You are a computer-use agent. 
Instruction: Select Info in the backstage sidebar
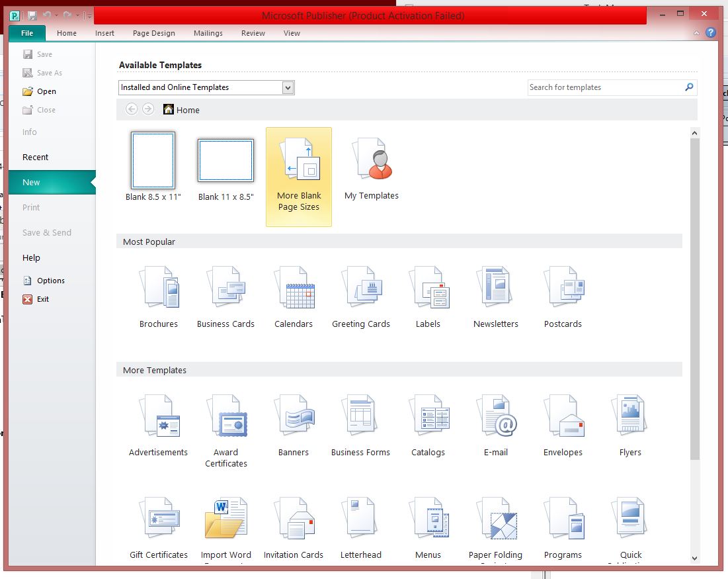(29, 132)
